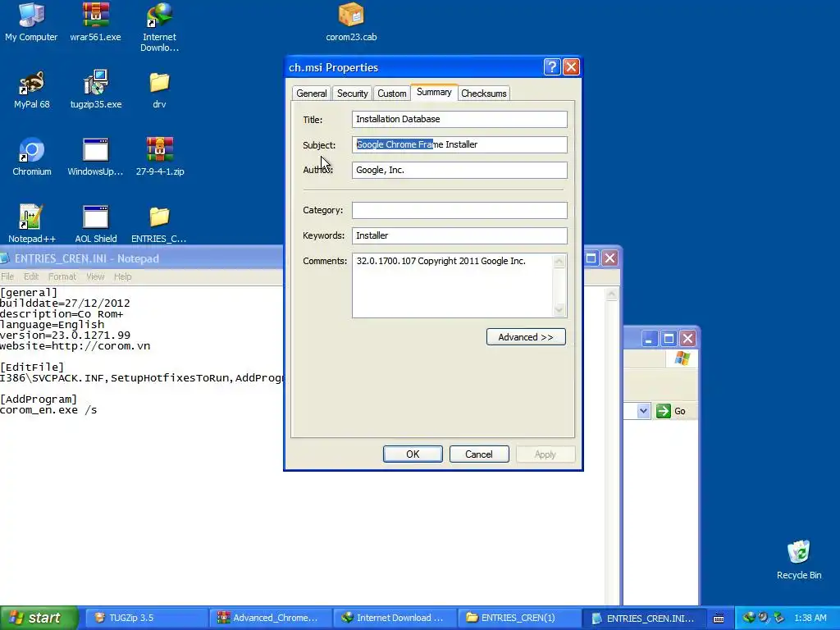Launch wrar561.exe installer icon
Screen dimensions: 840x630
[x=95, y=22]
